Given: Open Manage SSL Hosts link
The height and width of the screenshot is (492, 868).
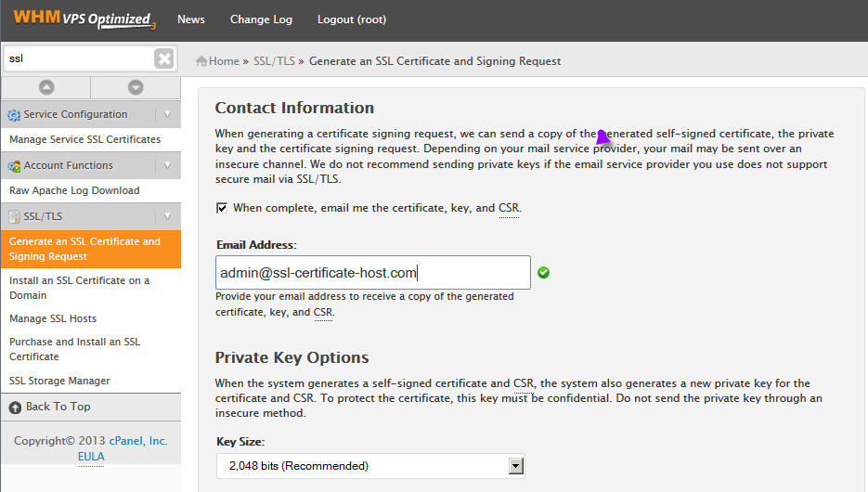Looking at the screenshot, I should tap(53, 318).
